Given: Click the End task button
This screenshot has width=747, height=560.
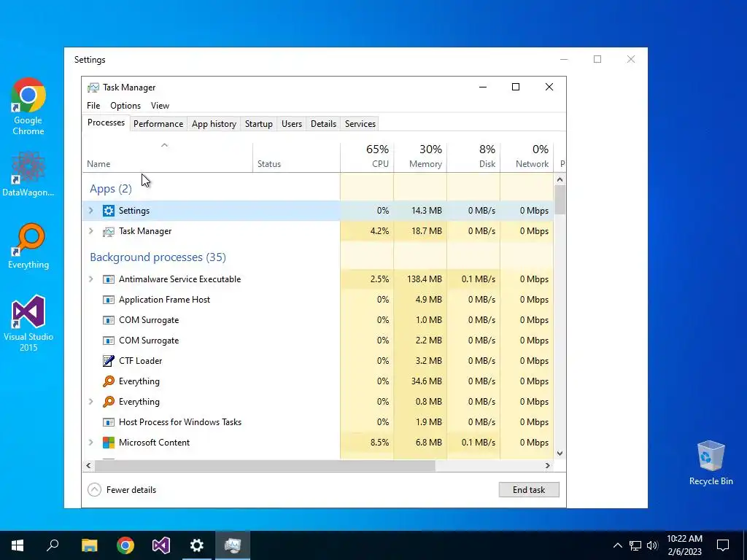Looking at the screenshot, I should pos(529,489).
